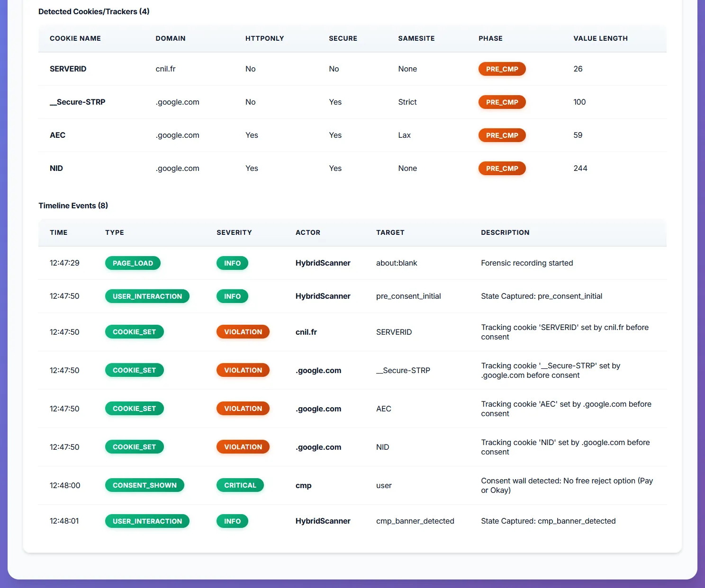This screenshot has height=588, width=705.
Task: Click the PRE_CMP badge on the NID row
Action: [x=502, y=168]
